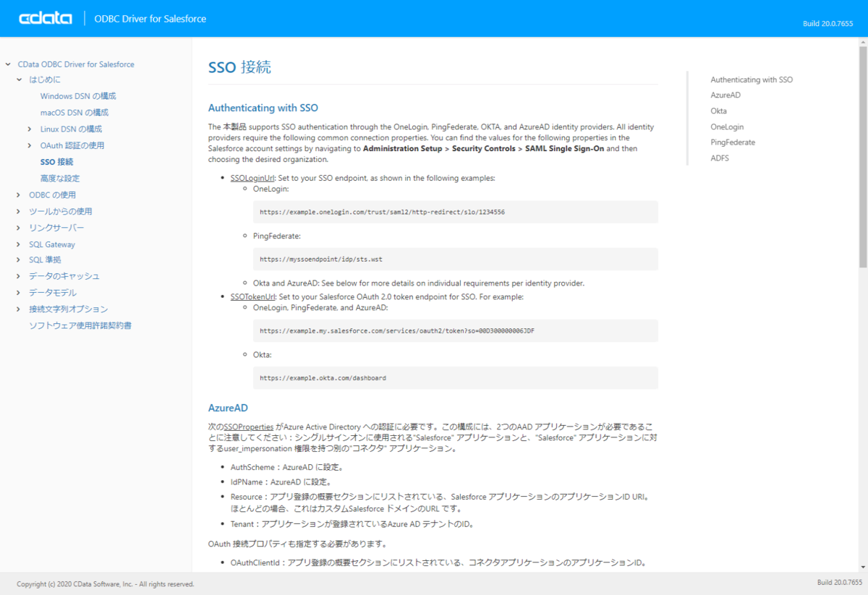The width and height of the screenshot is (868, 595).
Task: Open SQL 準拠 section
Action: point(45,260)
